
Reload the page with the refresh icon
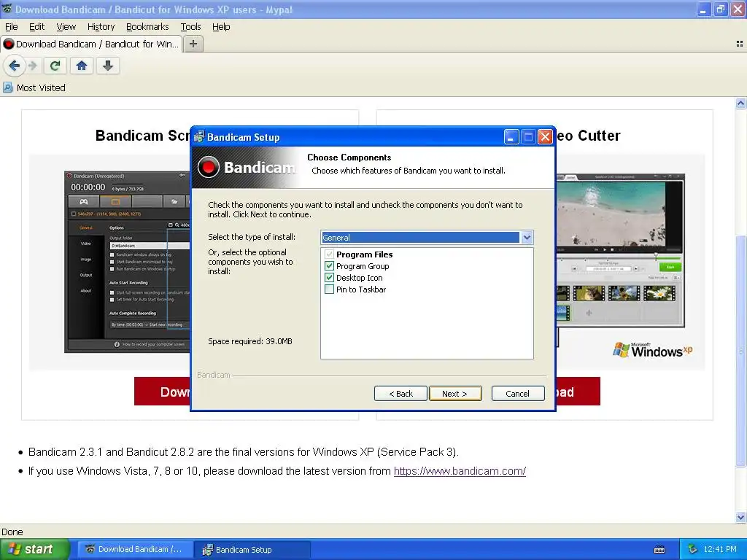(55, 66)
